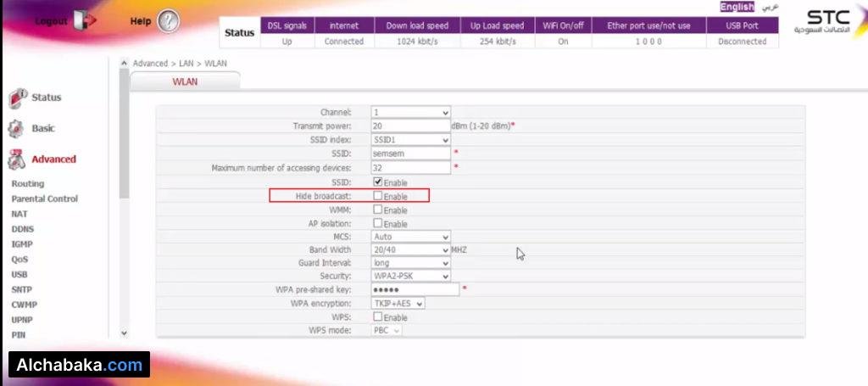868x386 pixels.
Task: Click the WPA pre-shared key field
Action: click(415, 289)
